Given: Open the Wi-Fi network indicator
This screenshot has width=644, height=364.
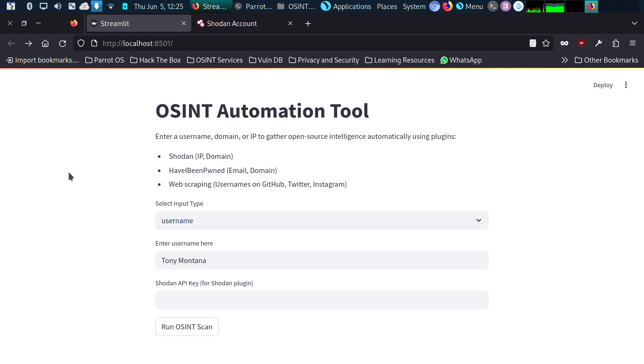Looking at the screenshot, I should click(x=111, y=7).
